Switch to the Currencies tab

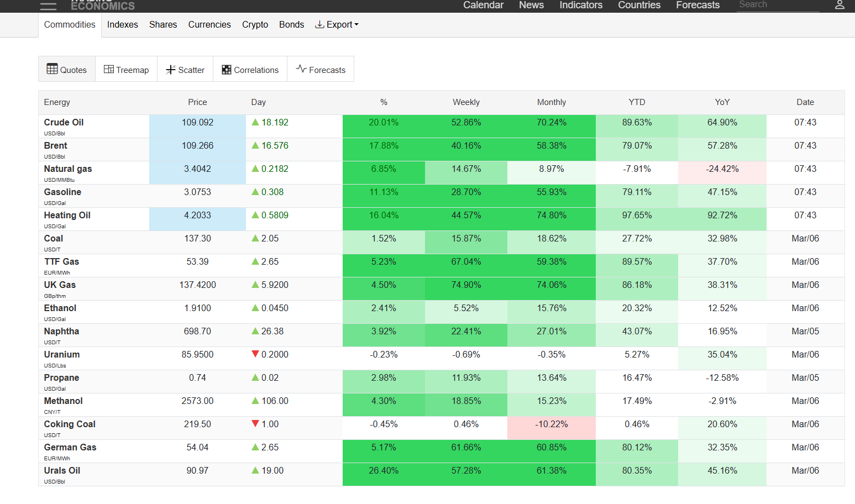pyautogui.click(x=209, y=25)
